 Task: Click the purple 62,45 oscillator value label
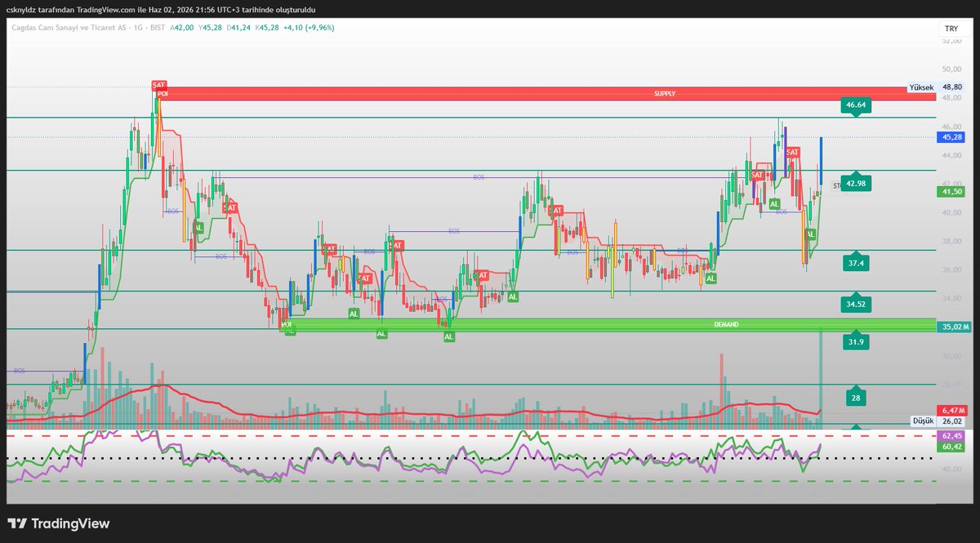click(x=951, y=437)
